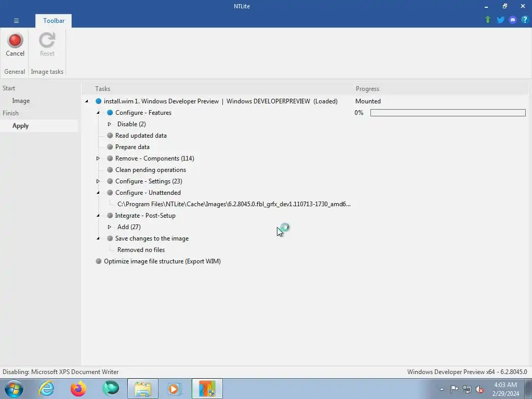Click the Mounted status text
Viewport: 532px width, 399px height.
click(368, 101)
